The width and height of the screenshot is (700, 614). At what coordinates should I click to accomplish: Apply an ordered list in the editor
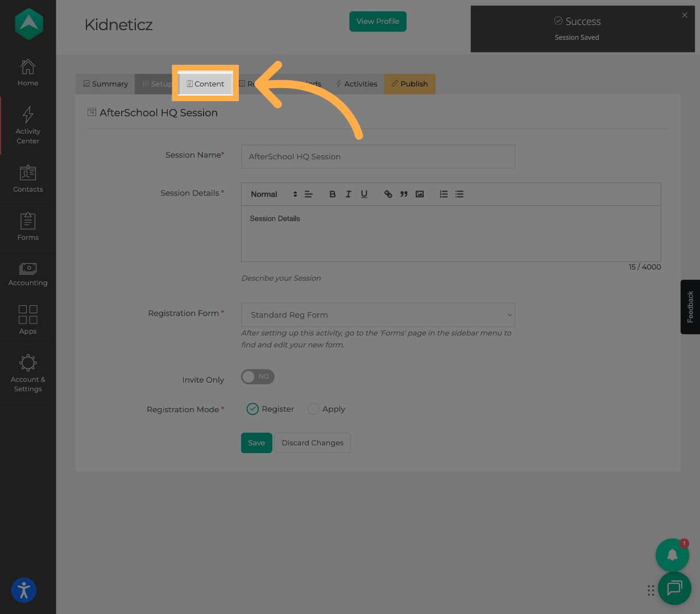[443, 194]
